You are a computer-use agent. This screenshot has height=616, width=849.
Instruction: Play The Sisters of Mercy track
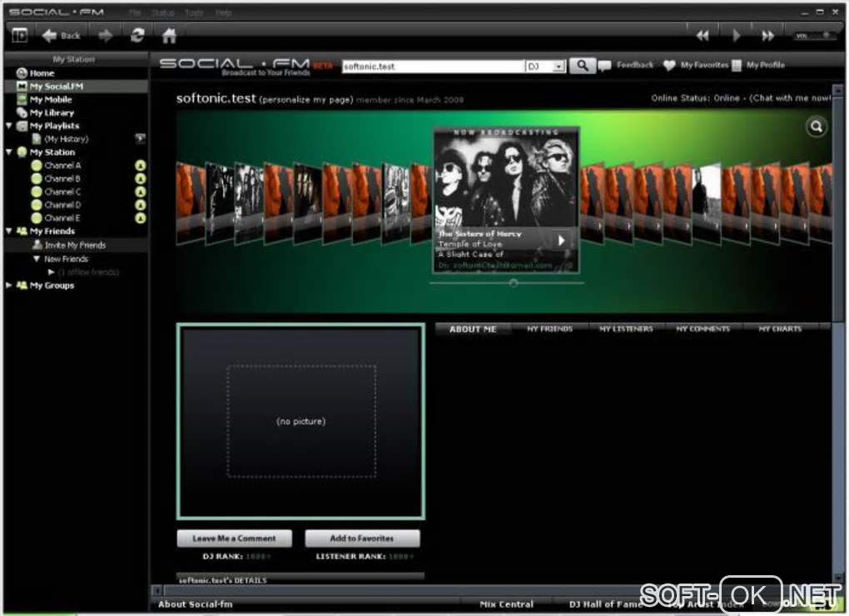[x=562, y=240]
